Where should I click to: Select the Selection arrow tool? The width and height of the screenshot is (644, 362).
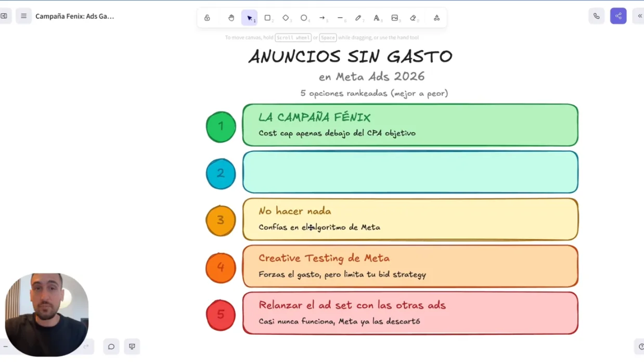tap(249, 18)
